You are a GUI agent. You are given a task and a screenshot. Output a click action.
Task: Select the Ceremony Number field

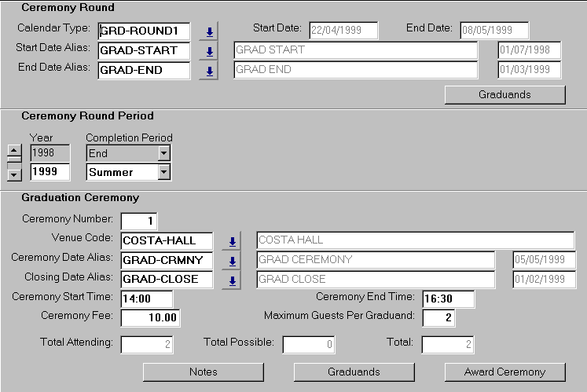pyautogui.click(x=139, y=221)
